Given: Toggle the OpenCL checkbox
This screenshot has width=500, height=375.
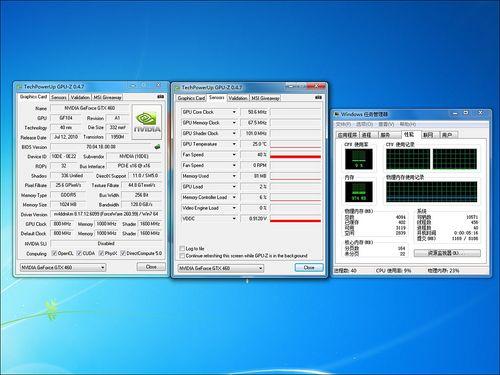Looking at the screenshot, I should 54,253.
